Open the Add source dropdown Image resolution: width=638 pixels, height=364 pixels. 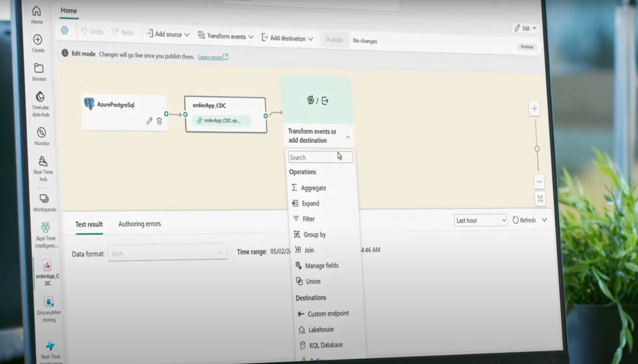click(167, 34)
